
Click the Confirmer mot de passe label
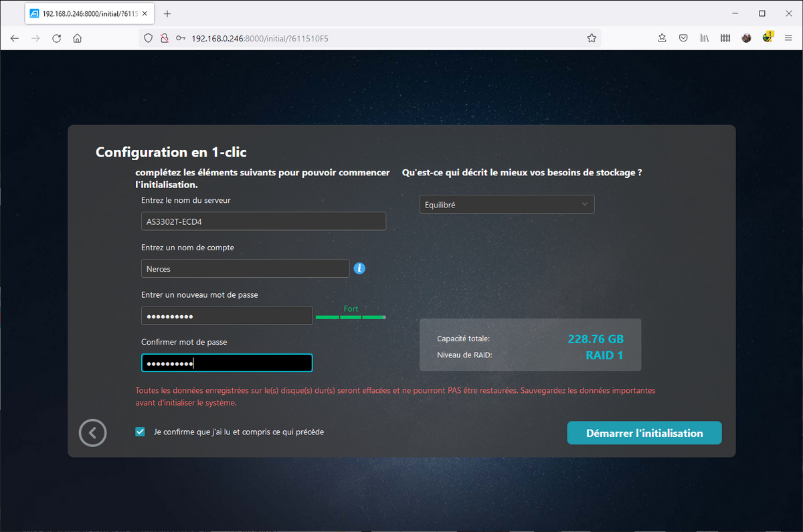pyautogui.click(x=184, y=342)
